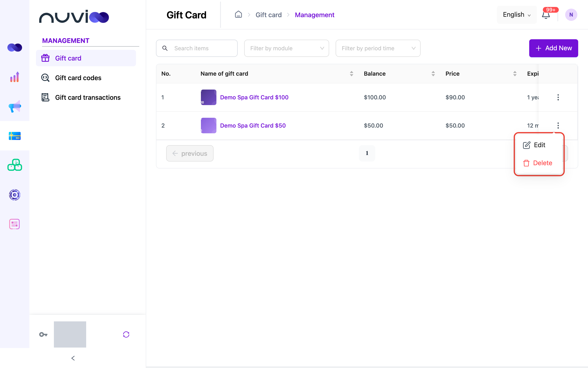
Task: Open the English language dropdown
Action: (517, 15)
